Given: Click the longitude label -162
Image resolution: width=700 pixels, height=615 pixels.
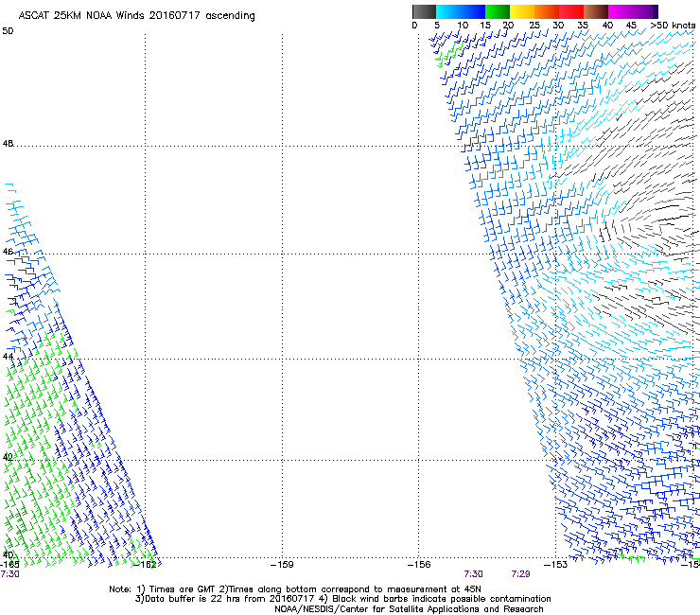Looking at the screenshot, I should 145,565.
